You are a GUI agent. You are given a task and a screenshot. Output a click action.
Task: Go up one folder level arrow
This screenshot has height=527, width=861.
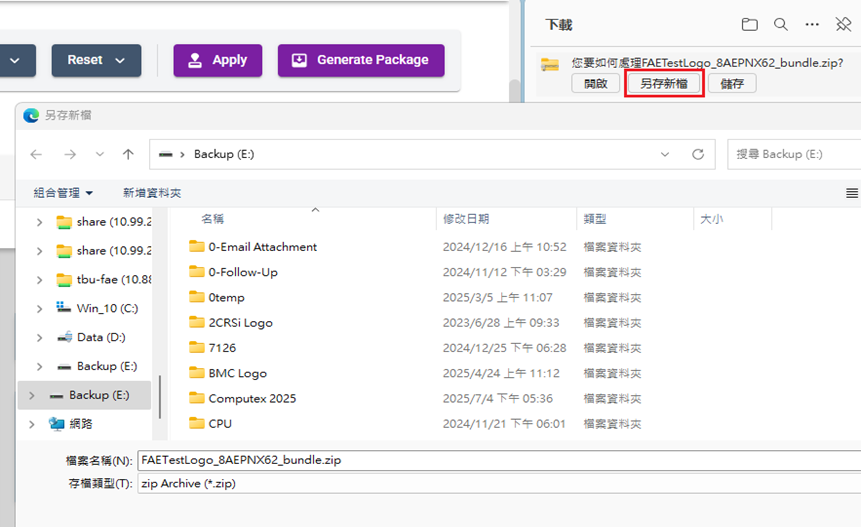(x=128, y=154)
